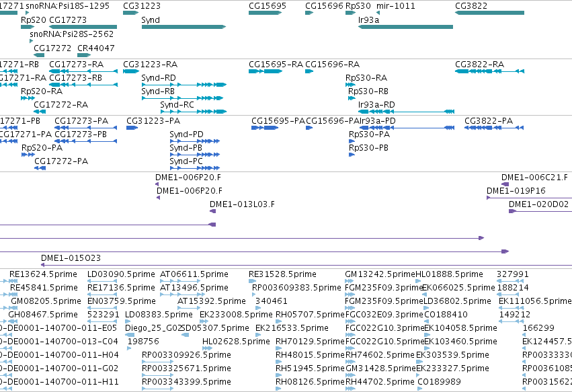Viewport: 572px width, 392px height.
Task: Select the CR44047 gene label
Action: [x=96, y=48]
